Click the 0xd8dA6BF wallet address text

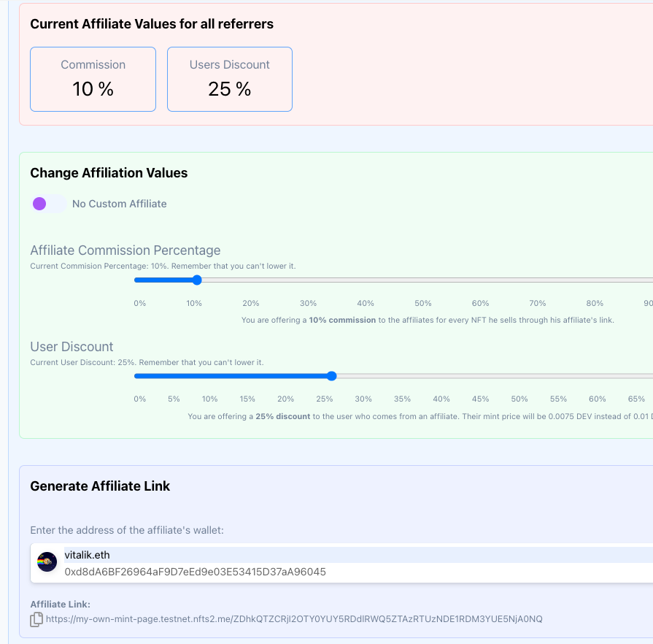tap(195, 572)
